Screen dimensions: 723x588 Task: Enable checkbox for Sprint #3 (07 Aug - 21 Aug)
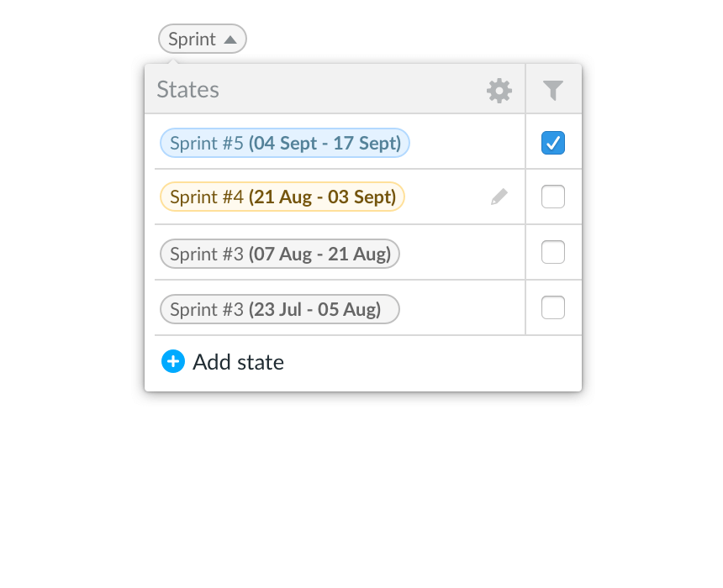(x=553, y=252)
